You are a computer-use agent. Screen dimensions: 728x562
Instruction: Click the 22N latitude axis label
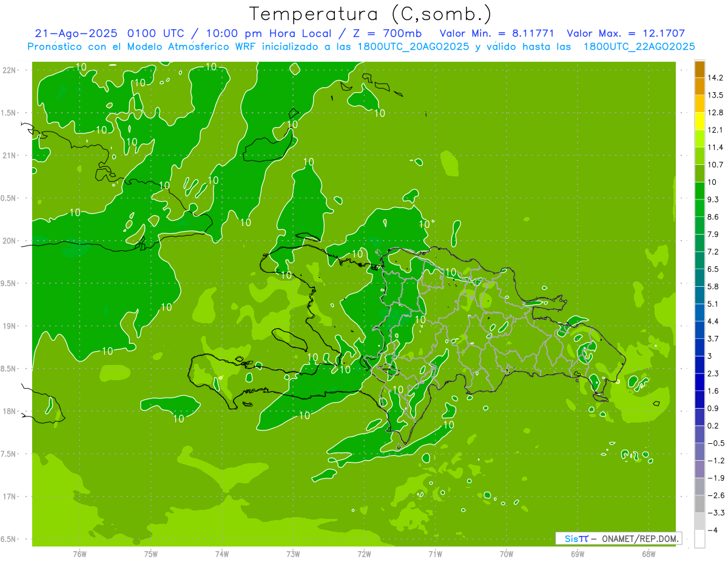[x=9, y=70]
